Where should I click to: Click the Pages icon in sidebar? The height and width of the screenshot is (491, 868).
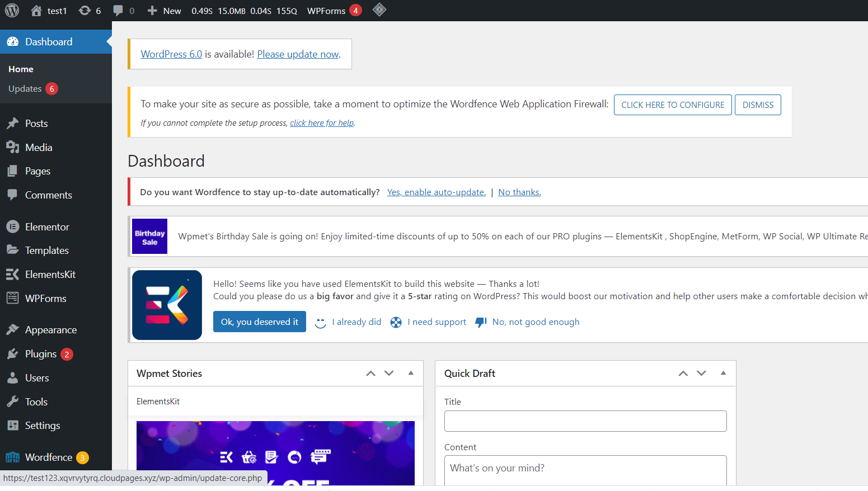click(x=13, y=171)
